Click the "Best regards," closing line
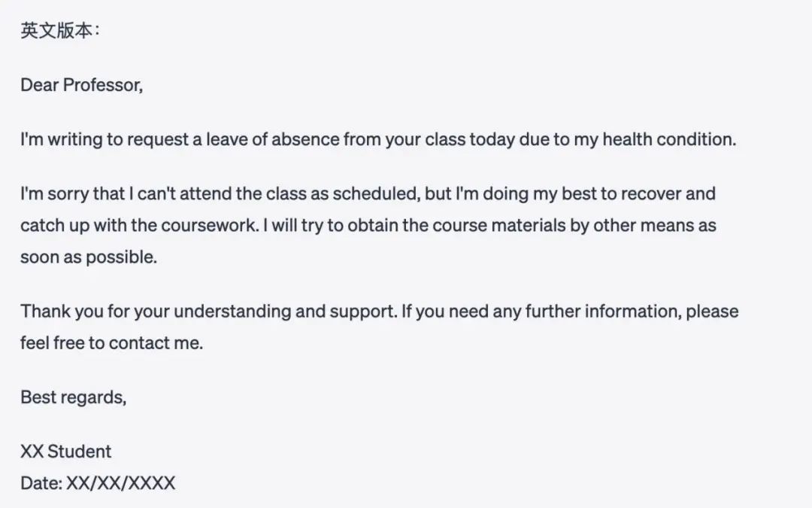This screenshot has height=508, width=812. point(73,397)
